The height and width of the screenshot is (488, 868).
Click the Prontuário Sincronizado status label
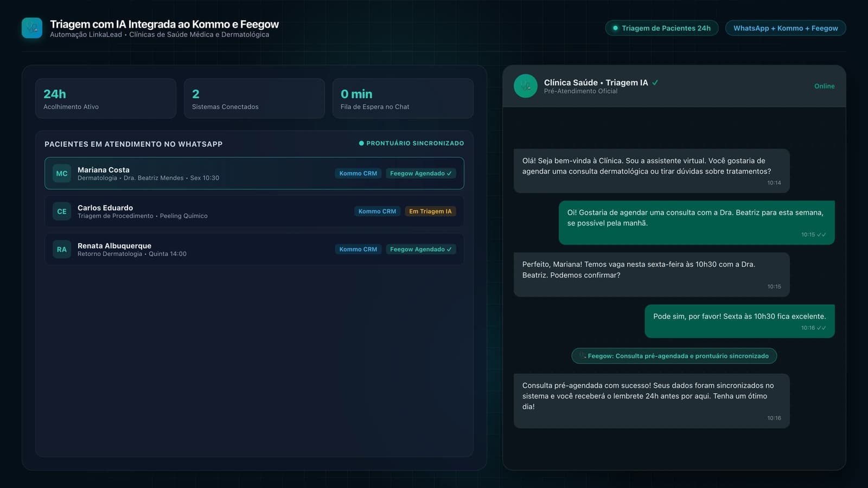[415, 143]
